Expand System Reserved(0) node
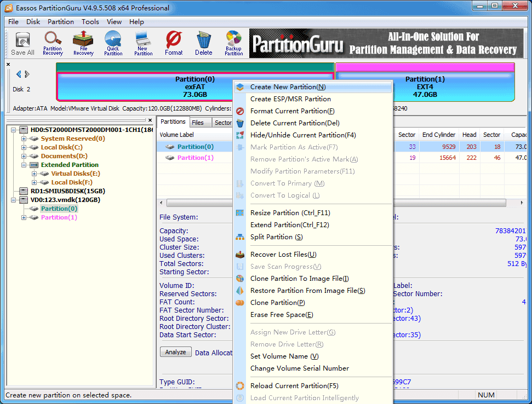Screen dimensions: 532x404 24,138
